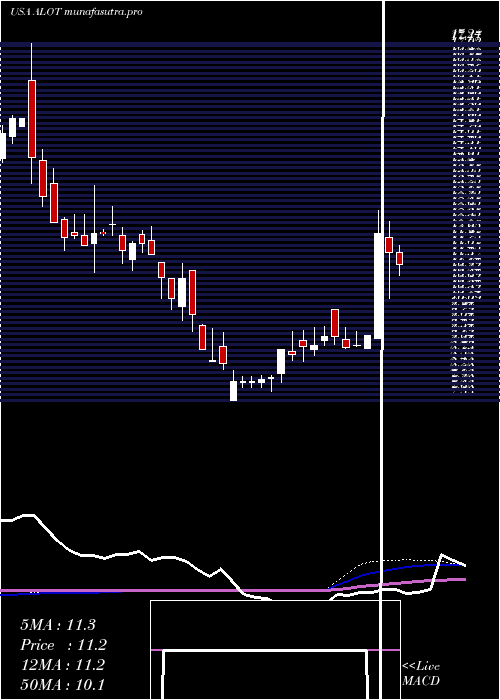This screenshot has width=500, height=700.
Task: Click the '50MA : 10.1' value
Action: [62, 685]
